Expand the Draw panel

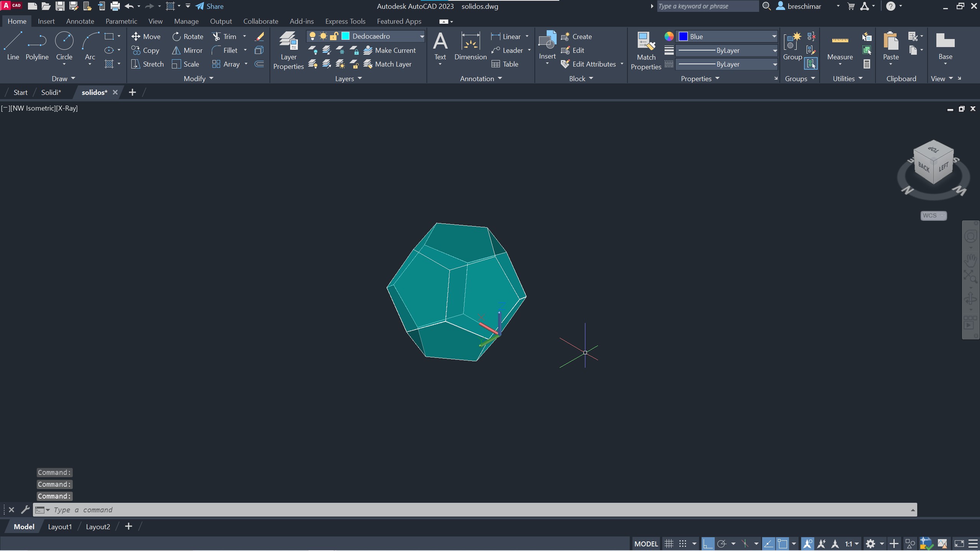pyautogui.click(x=63, y=78)
